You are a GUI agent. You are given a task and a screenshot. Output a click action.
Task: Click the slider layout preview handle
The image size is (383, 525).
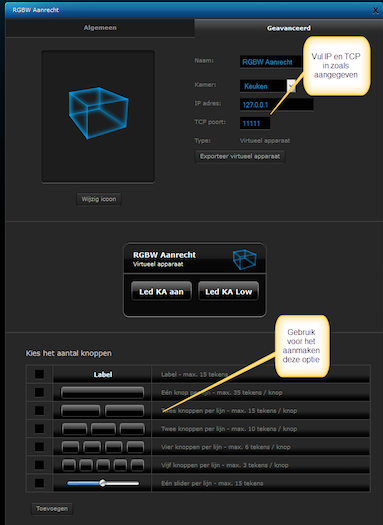[x=103, y=483]
